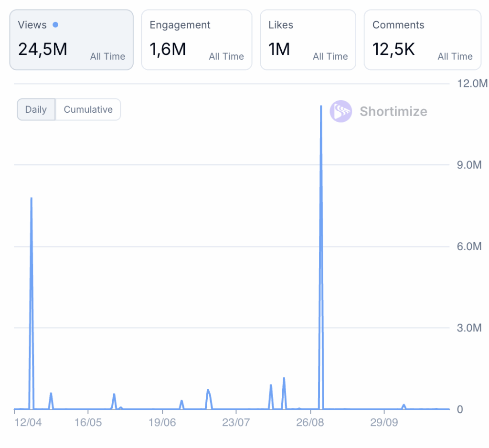Click the 6.0M y-axis label
Viewport: 489px width, 448px height.
click(469, 246)
